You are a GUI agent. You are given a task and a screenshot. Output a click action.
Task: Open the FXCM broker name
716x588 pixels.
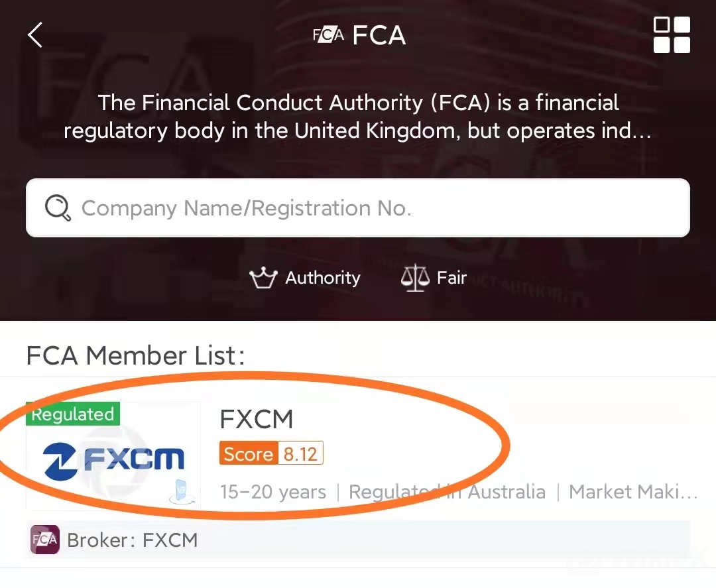point(257,419)
